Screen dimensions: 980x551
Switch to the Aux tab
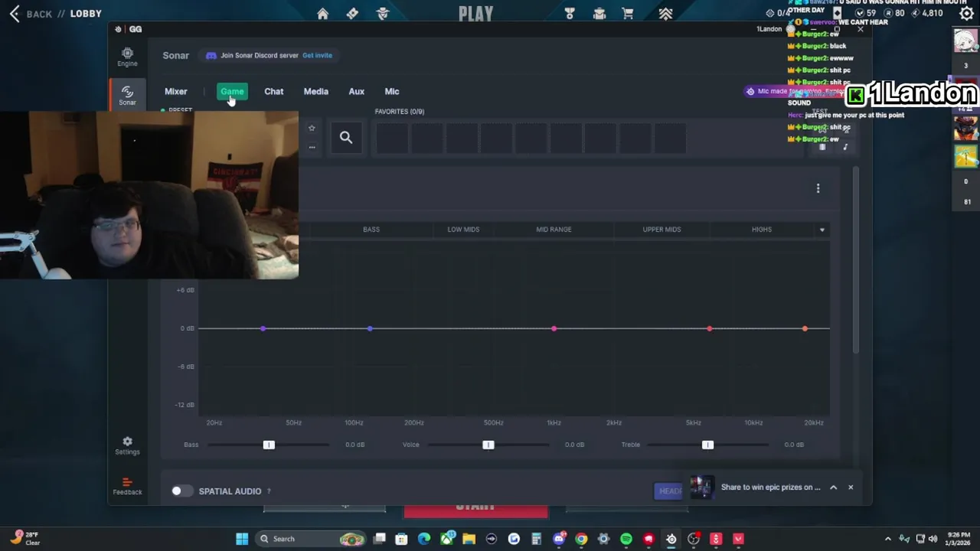pyautogui.click(x=356, y=92)
